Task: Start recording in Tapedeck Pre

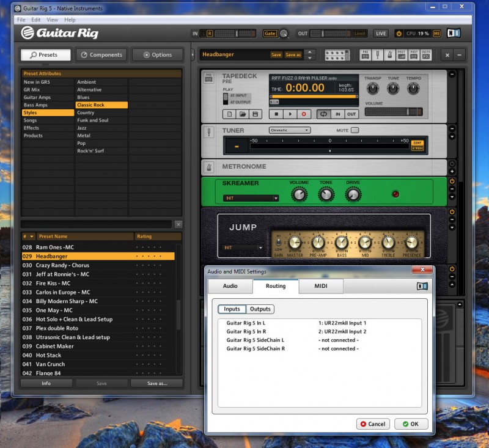Action: pos(304,114)
